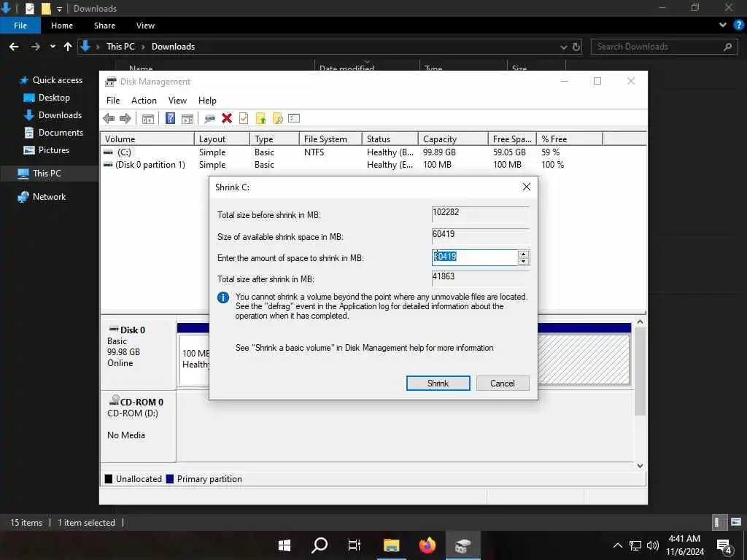Click the red X Delete toolbar icon
747x560 pixels.
pyautogui.click(x=227, y=118)
